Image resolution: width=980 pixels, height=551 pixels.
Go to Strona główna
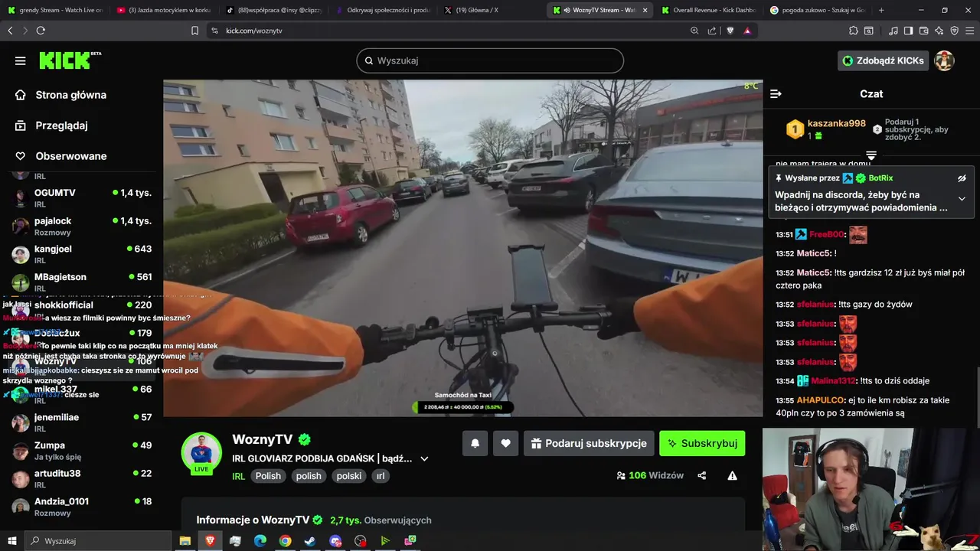pos(60,95)
